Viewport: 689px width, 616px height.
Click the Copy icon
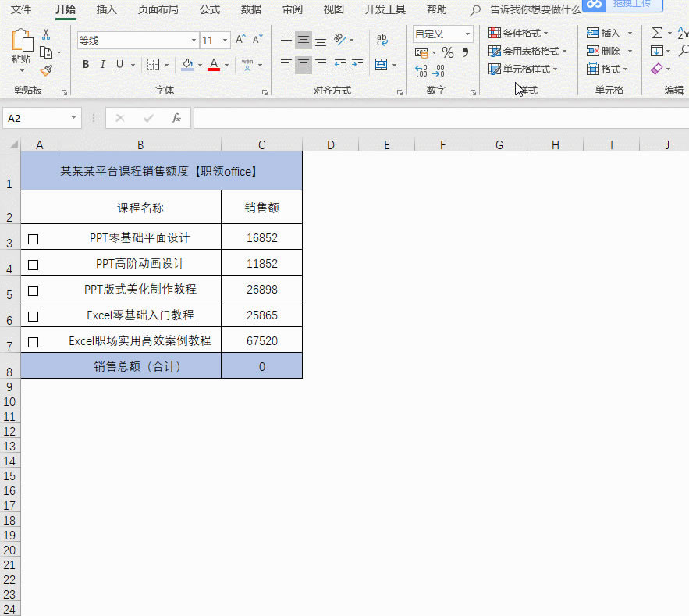tap(46, 52)
